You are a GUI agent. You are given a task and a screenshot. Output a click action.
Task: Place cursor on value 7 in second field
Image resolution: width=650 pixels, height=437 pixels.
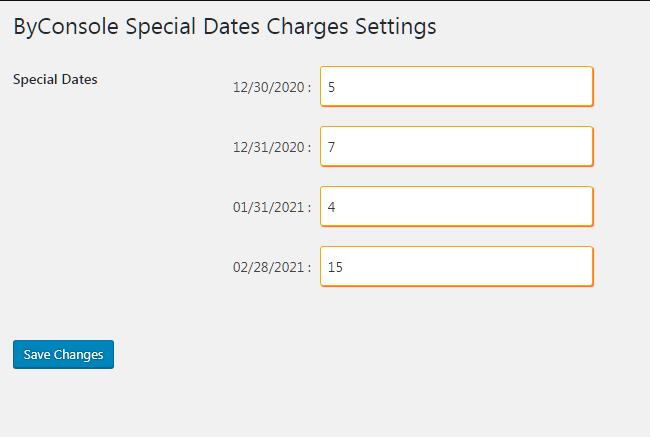331,147
